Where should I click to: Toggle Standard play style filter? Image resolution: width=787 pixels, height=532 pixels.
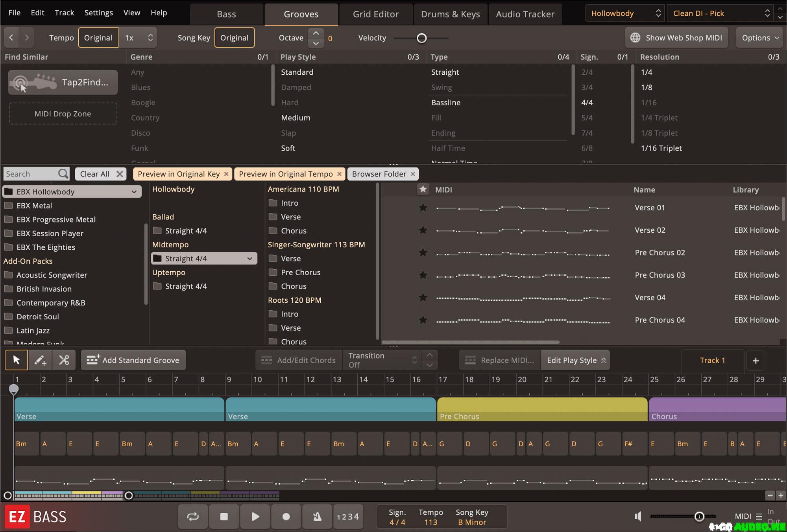(297, 72)
